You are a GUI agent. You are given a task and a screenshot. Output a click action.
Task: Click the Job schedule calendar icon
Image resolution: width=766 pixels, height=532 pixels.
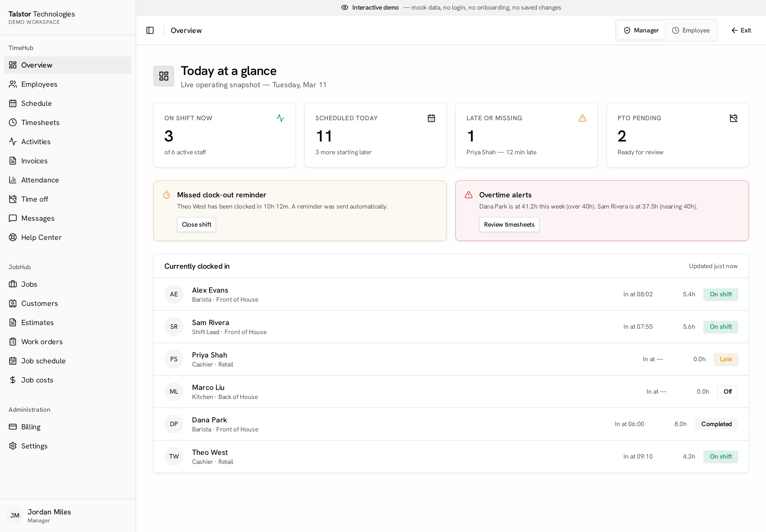point(13,361)
